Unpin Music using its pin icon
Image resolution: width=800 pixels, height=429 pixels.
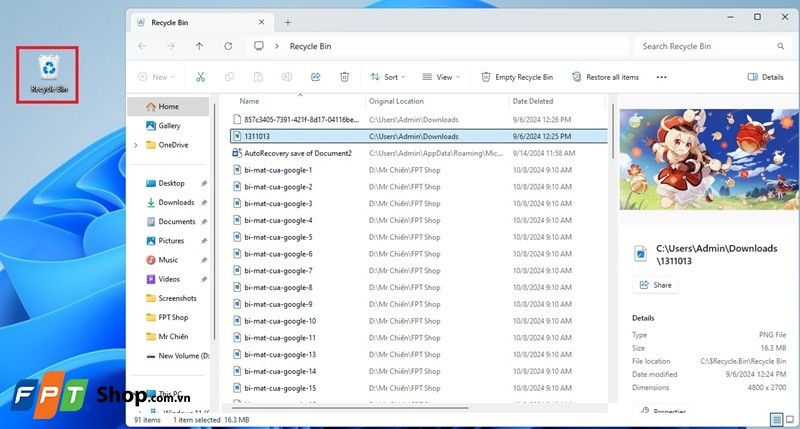[x=204, y=260]
